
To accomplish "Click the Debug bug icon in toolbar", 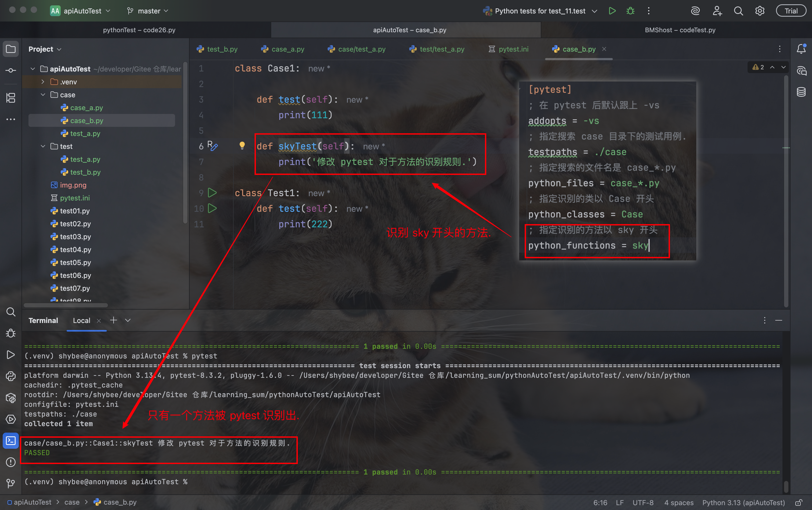I will click(x=630, y=11).
